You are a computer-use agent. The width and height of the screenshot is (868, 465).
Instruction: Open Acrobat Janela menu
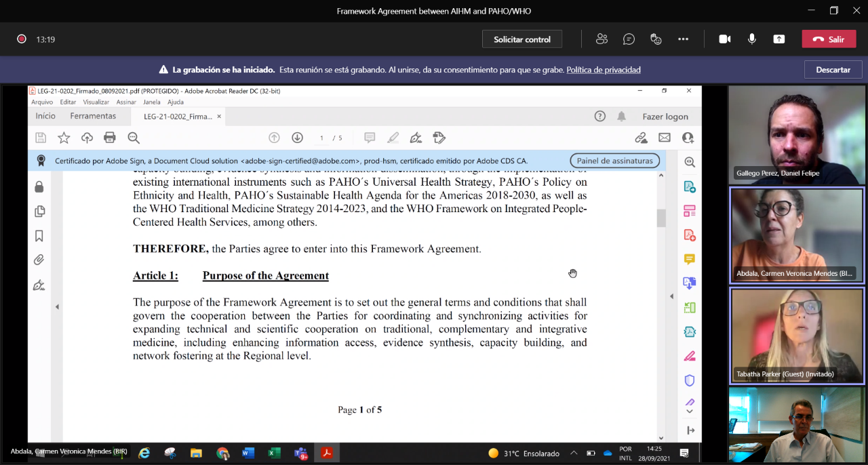click(x=152, y=102)
